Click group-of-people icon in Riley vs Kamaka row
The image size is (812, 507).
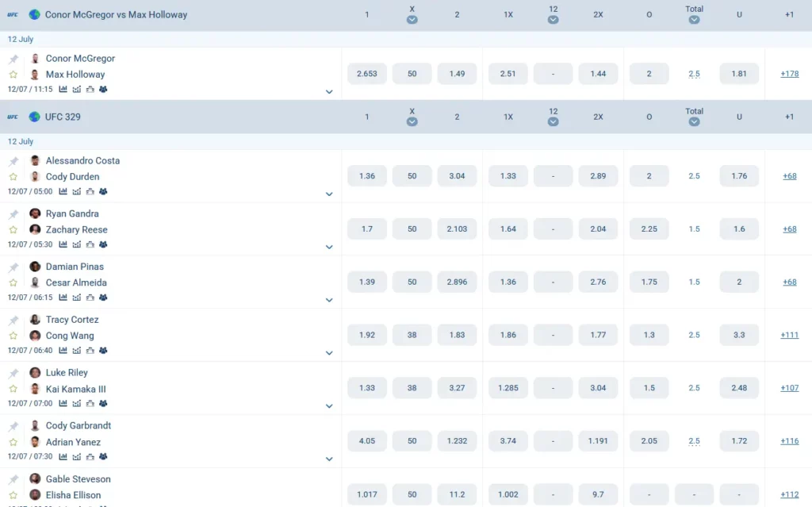(103, 403)
